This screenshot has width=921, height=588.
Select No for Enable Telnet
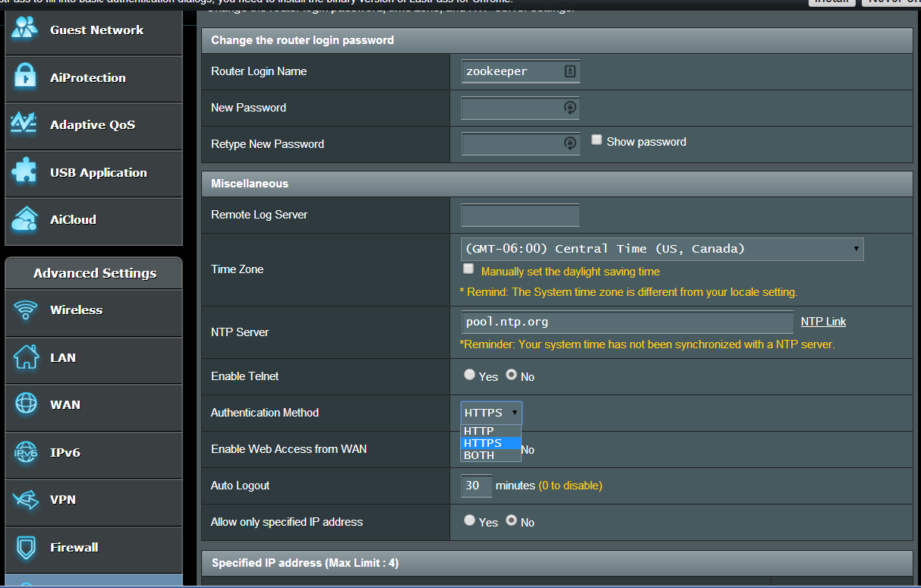[512, 375]
